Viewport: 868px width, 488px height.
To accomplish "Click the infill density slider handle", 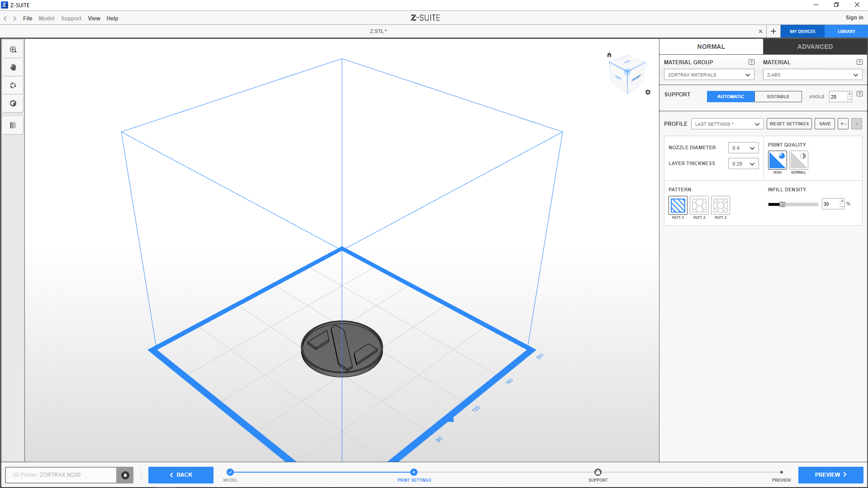I will (782, 204).
